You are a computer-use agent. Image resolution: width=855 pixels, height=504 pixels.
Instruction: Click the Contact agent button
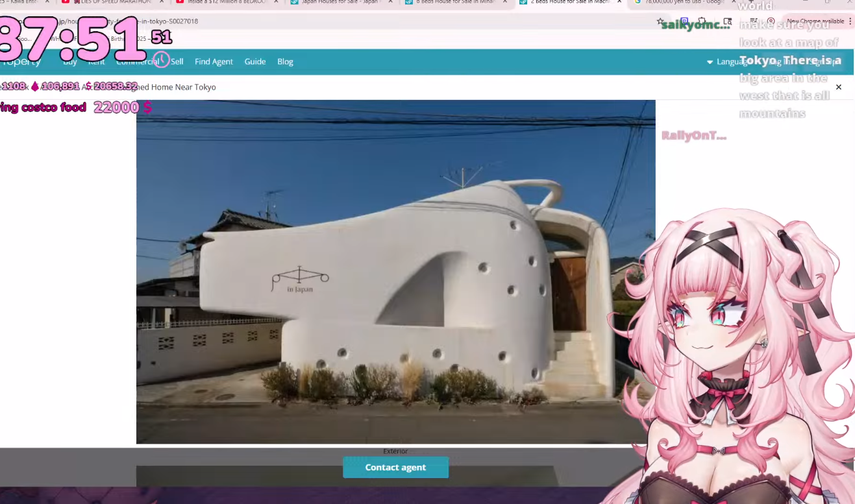[x=395, y=467]
